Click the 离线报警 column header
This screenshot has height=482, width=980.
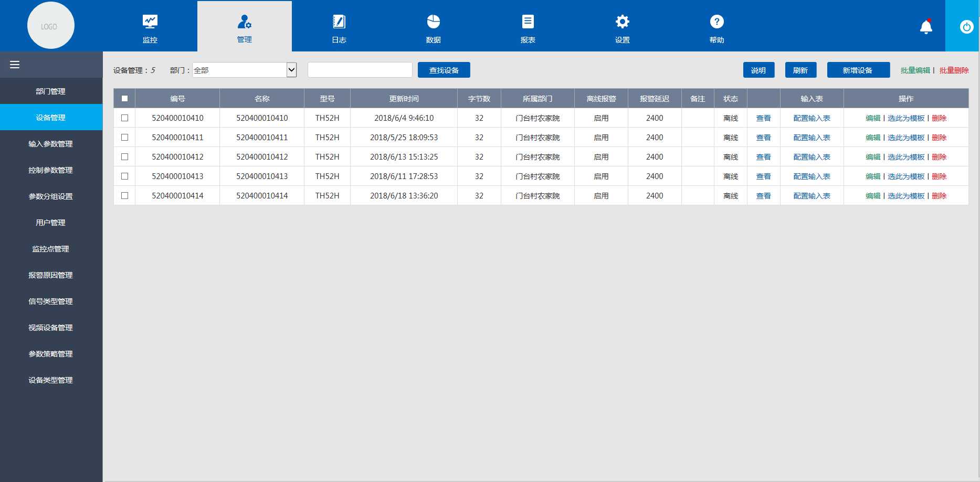pyautogui.click(x=602, y=99)
